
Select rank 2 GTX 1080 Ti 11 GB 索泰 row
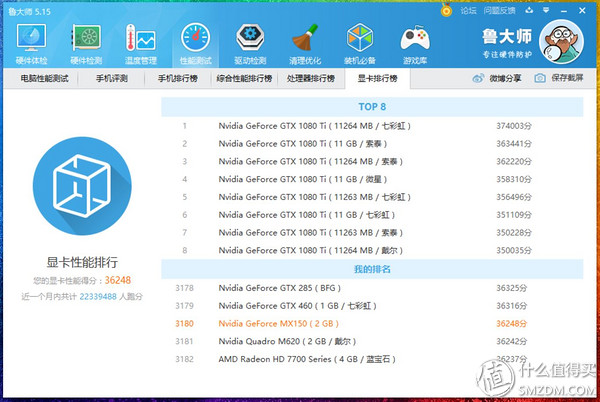pos(372,143)
